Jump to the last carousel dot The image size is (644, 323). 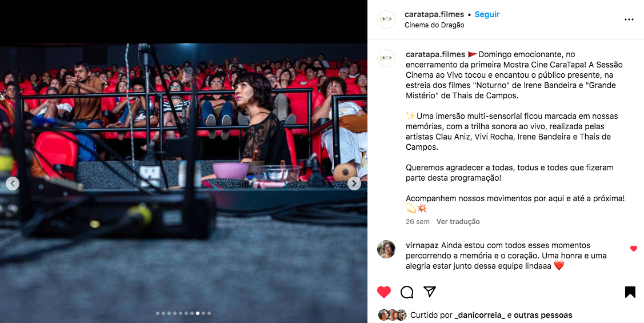tap(209, 313)
